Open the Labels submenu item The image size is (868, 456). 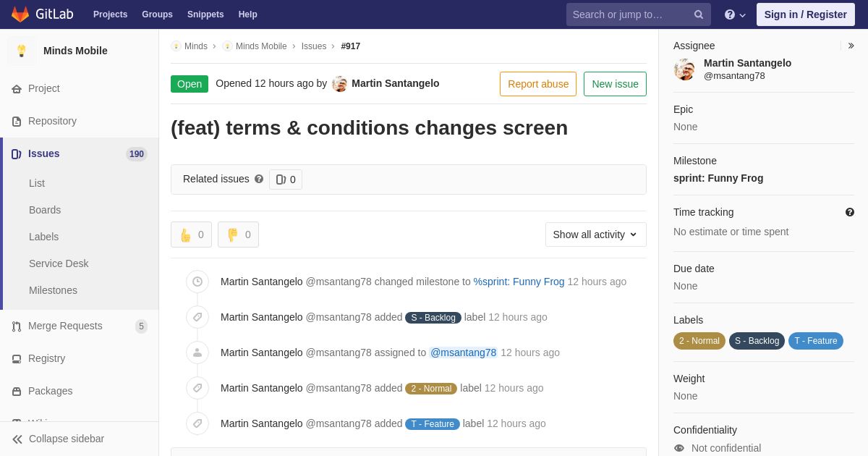(x=43, y=237)
